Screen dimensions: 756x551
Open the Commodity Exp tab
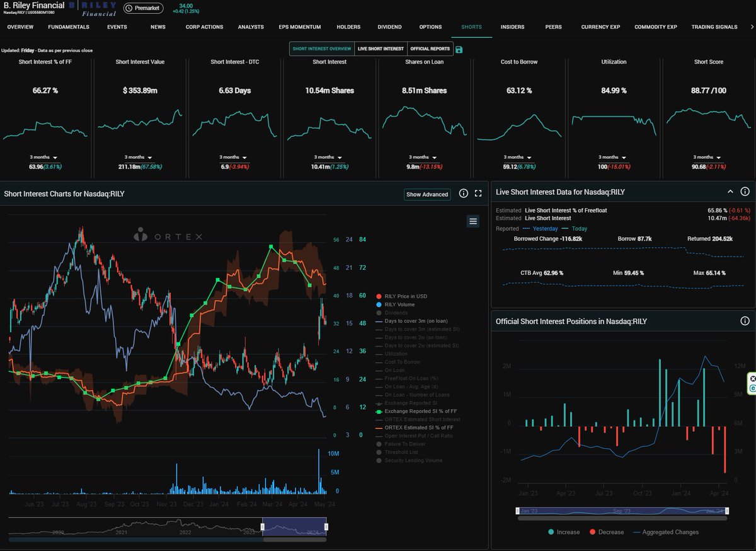click(x=655, y=27)
